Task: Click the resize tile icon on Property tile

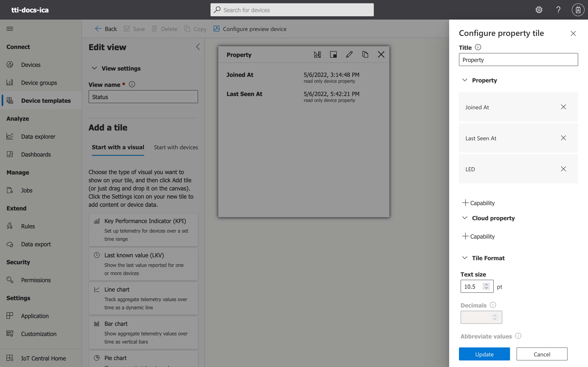Action: [x=333, y=54]
